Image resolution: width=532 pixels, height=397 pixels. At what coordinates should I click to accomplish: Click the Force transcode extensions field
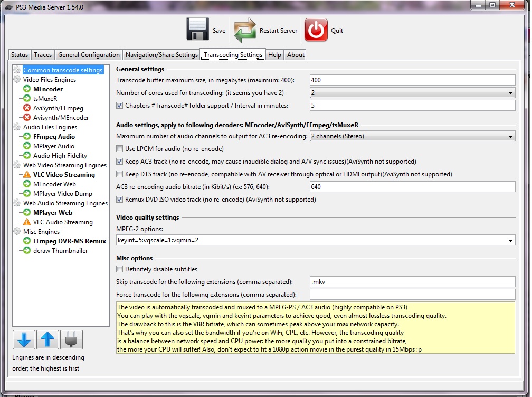(x=413, y=295)
